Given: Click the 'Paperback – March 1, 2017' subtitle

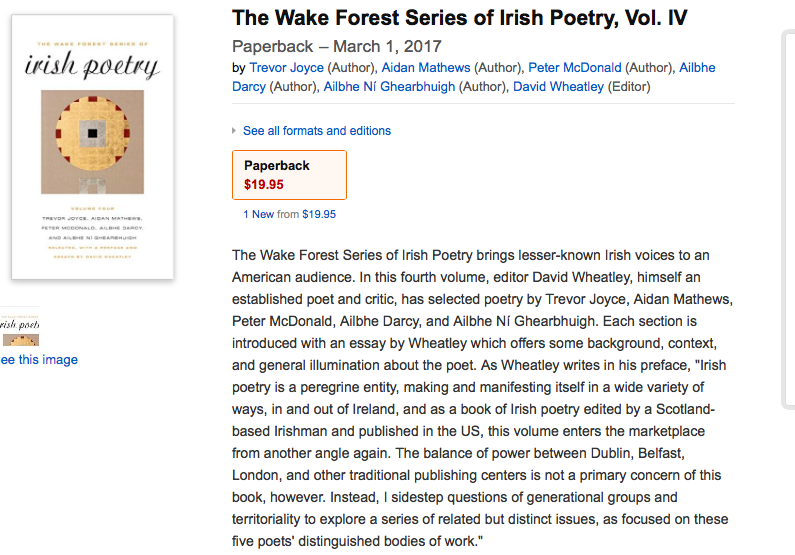Looking at the screenshot, I should (336, 46).
